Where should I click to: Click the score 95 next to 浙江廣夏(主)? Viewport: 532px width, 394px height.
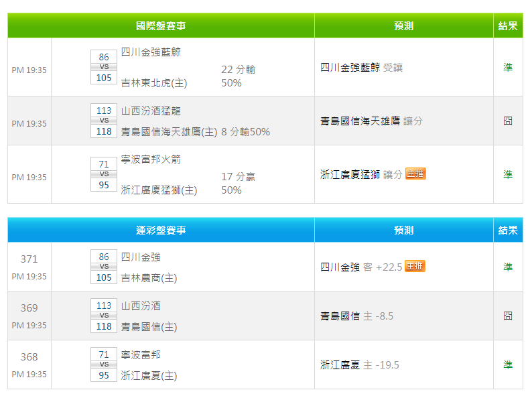pos(104,375)
